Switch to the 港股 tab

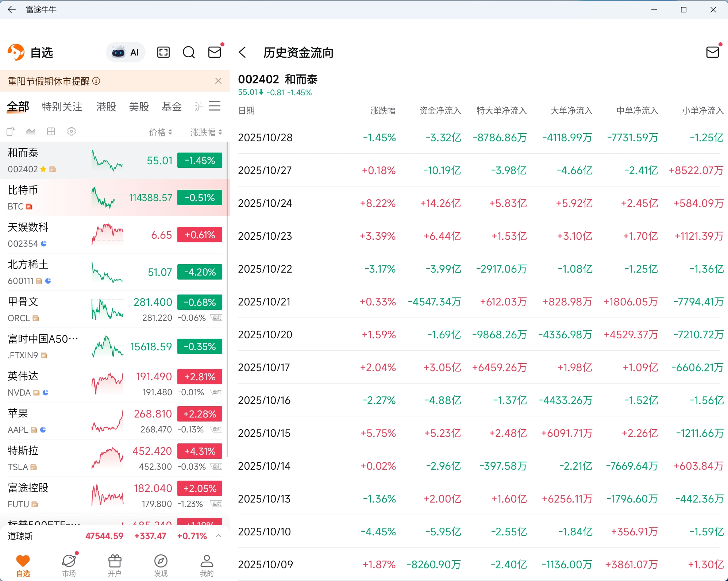pos(106,107)
